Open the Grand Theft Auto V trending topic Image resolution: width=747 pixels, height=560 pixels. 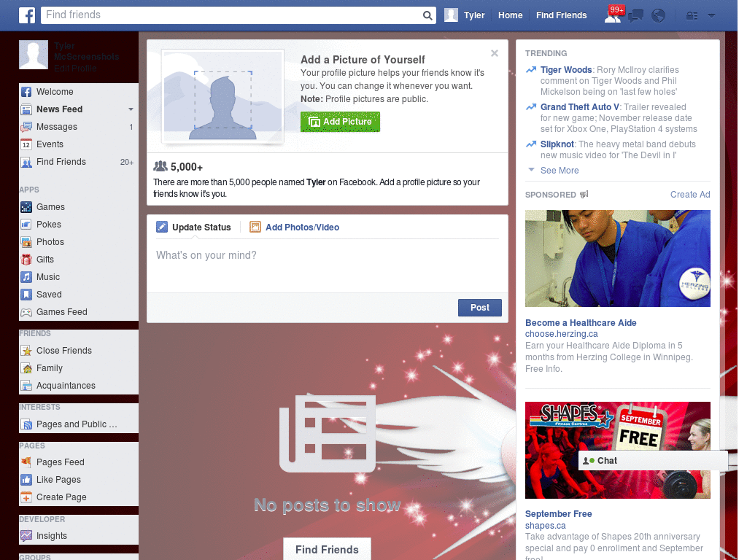click(580, 107)
